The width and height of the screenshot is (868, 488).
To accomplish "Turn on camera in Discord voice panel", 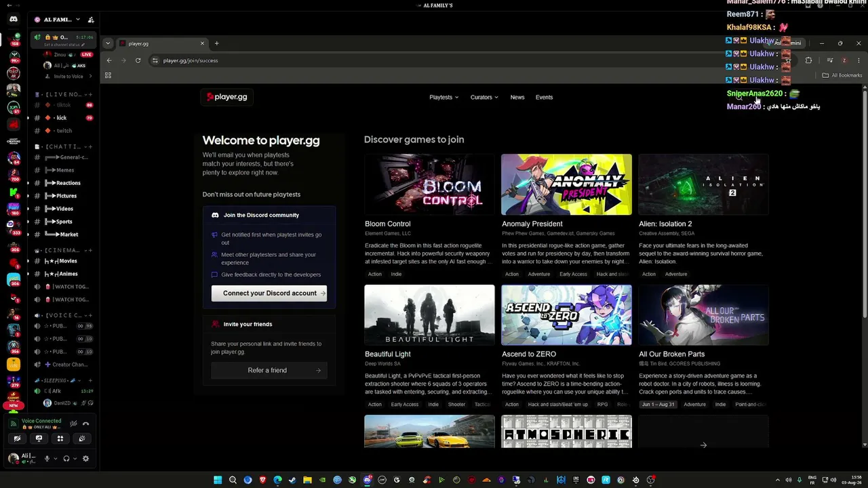I will tap(17, 439).
